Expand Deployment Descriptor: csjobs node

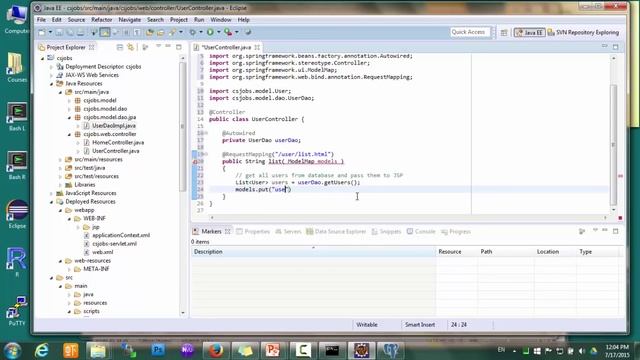coord(51,67)
